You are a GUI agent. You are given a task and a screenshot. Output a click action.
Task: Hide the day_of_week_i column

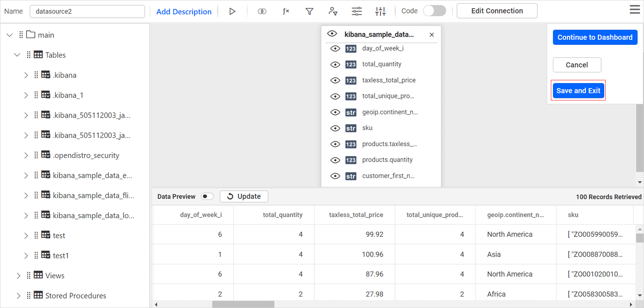(x=335, y=49)
